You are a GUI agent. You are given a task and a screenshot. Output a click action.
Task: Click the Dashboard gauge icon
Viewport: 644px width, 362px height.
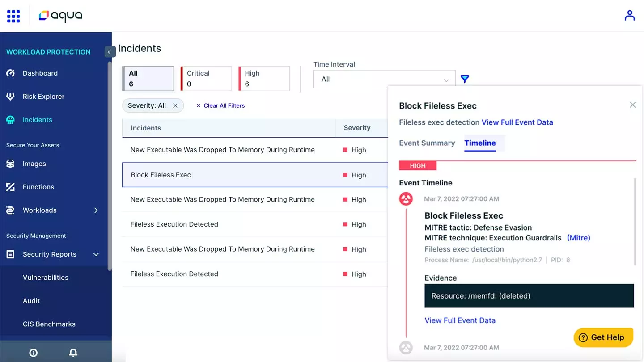click(x=11, y=73)
